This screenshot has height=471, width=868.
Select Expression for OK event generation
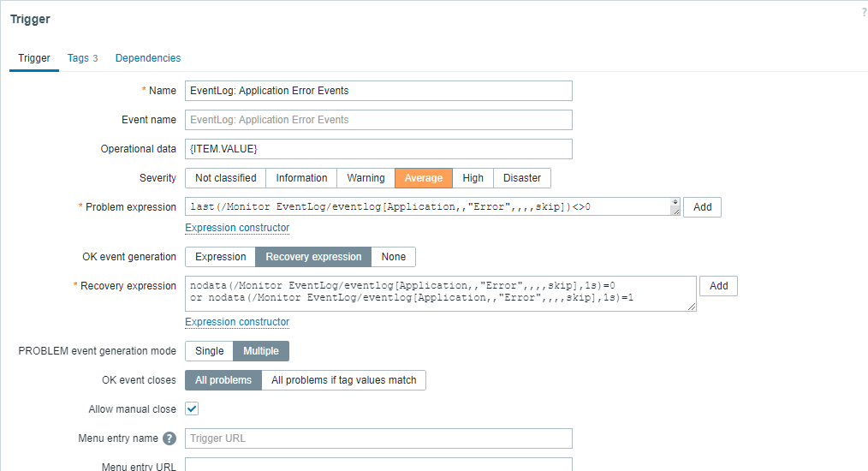220,257
